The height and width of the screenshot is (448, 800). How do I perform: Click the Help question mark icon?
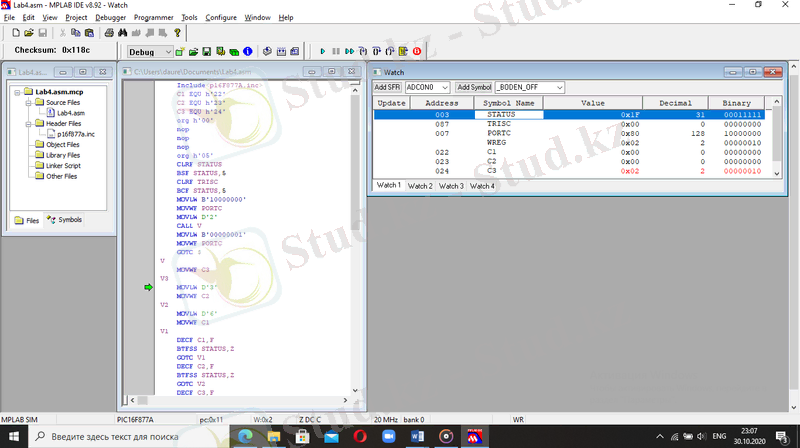[177, 33]
